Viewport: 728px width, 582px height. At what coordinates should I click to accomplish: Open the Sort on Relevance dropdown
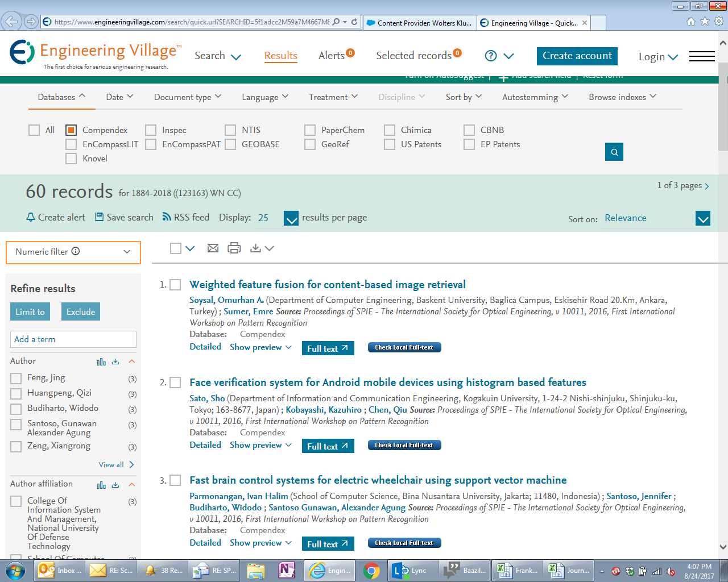point(703,218)
